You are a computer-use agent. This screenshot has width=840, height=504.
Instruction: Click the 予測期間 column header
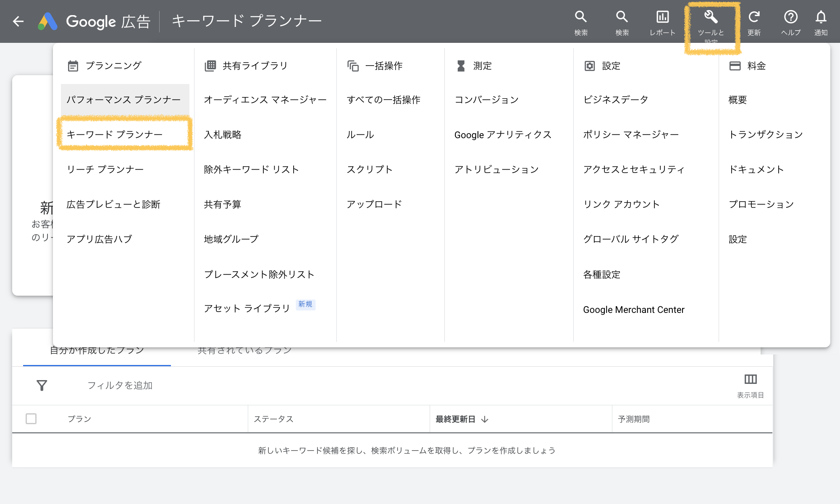click(634, 419)
